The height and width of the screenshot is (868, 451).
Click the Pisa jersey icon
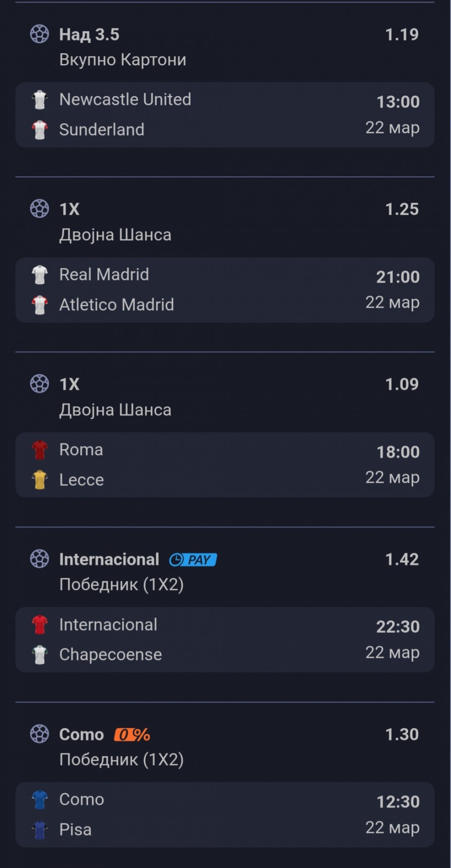[x=40, y=830]
